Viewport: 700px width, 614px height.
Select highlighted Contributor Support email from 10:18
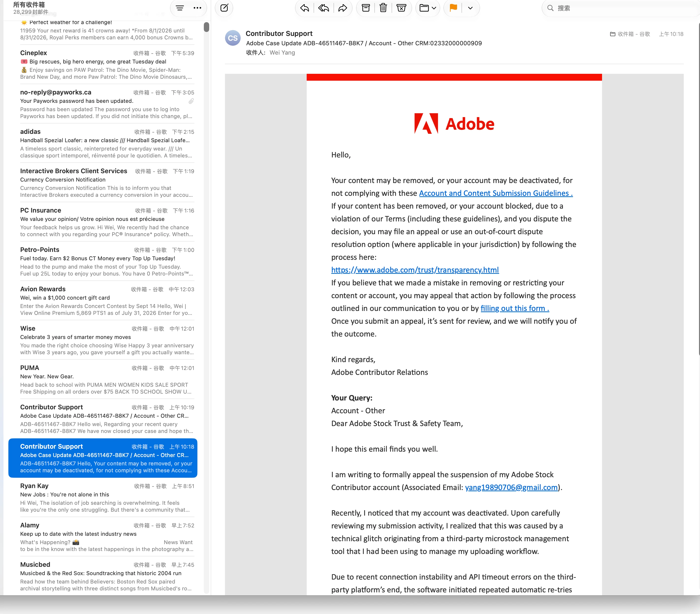click(103, 458)
